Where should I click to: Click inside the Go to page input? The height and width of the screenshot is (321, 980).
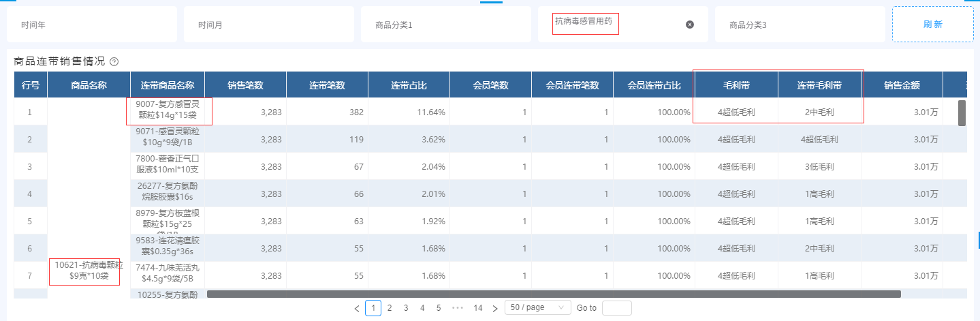pyautogui.click(x=616, y=308)
